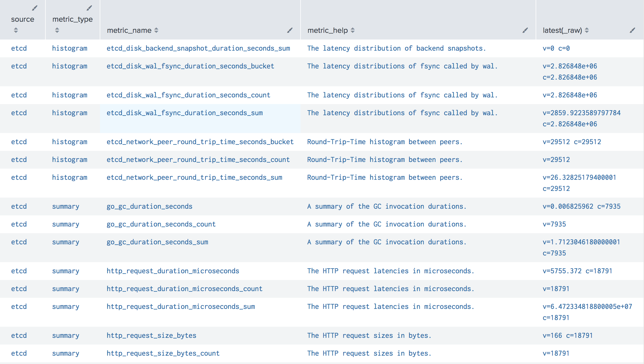Select http_request_size_bytes_count metric name
Screen dimensions: 644x364
pyautogui.click(x=163, y=353)
